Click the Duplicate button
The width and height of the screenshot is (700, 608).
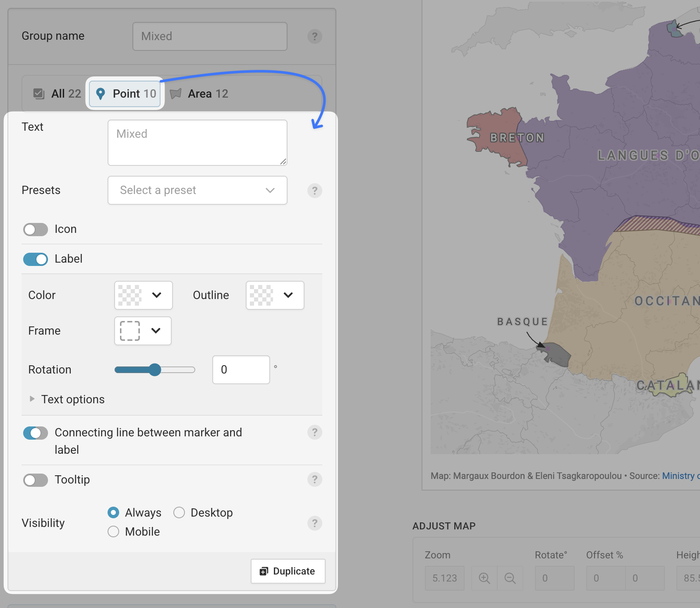pyautogui.click(x=288, y=571)
